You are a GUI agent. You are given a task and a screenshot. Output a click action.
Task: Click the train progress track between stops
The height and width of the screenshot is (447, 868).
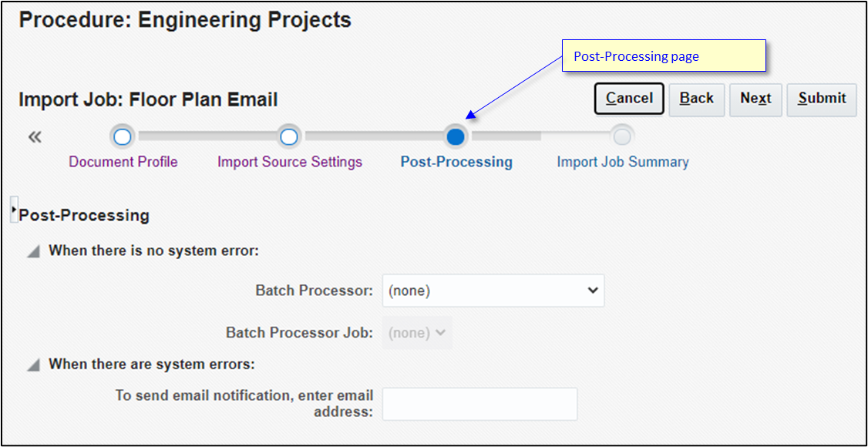pyautogui.click(x=370, y=136)
